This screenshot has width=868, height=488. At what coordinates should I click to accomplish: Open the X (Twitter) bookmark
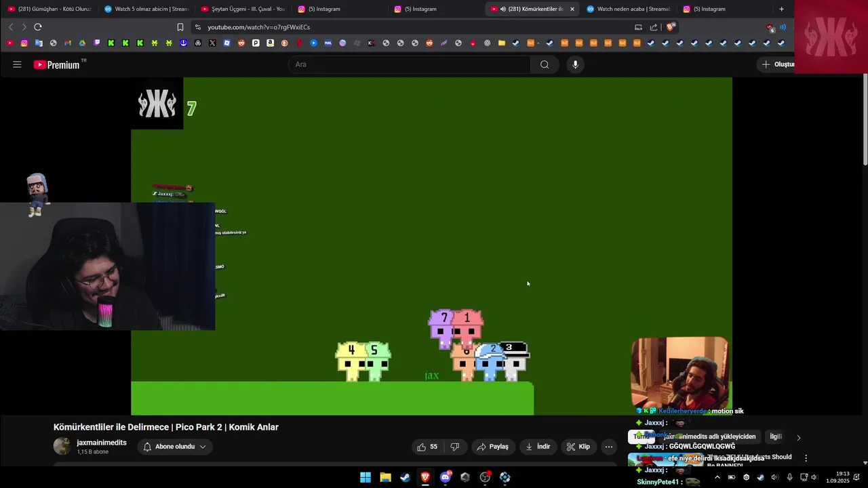pyautogui.click(x=212, y=43)
